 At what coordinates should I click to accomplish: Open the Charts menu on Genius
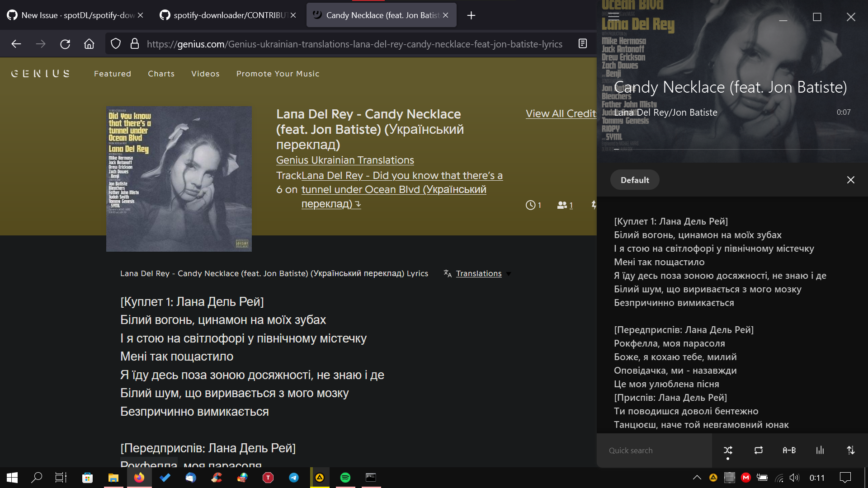pos(161,74)
